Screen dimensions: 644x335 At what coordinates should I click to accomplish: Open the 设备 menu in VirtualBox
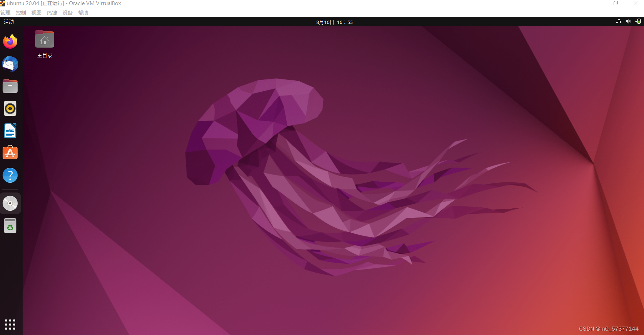tap(68, 13)
